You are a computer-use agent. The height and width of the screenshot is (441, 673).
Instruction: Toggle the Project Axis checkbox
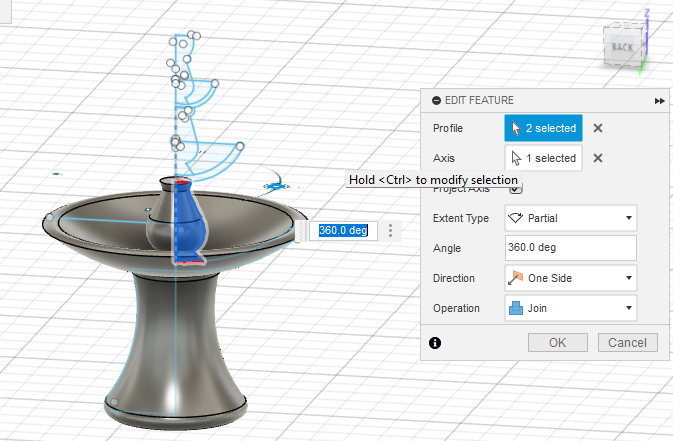pos(515,189)
